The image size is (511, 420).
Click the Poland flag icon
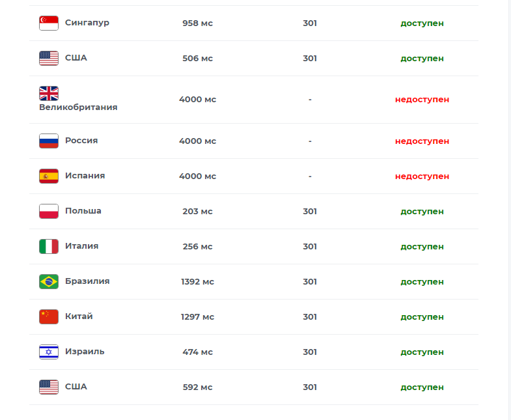tap(49, 211)
